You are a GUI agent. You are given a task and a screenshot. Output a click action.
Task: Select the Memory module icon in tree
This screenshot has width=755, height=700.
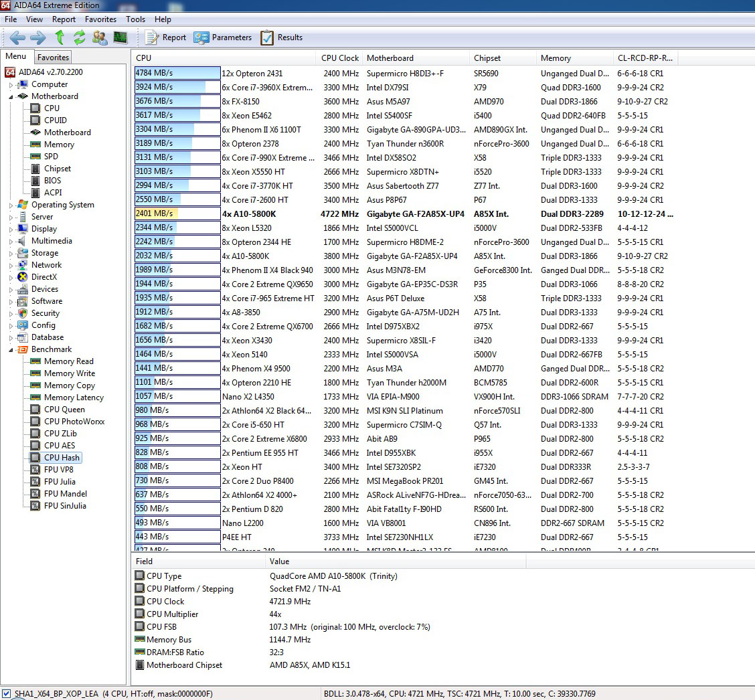click(35, 144)
